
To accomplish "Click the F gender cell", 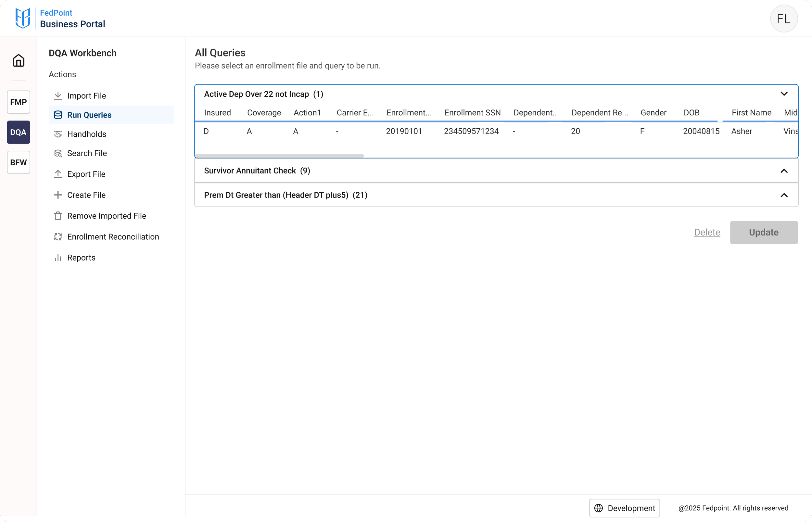I will (x=642, y=131).
